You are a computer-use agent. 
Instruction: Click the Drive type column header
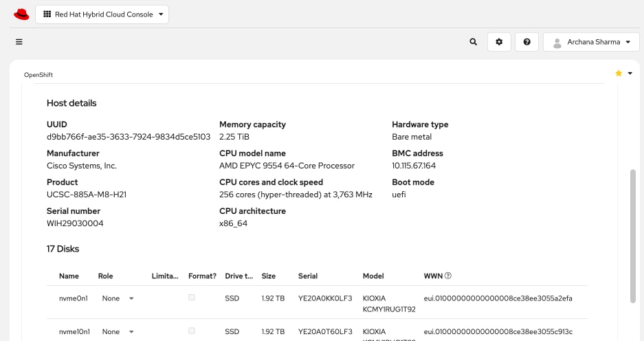(x=238, y=276)
